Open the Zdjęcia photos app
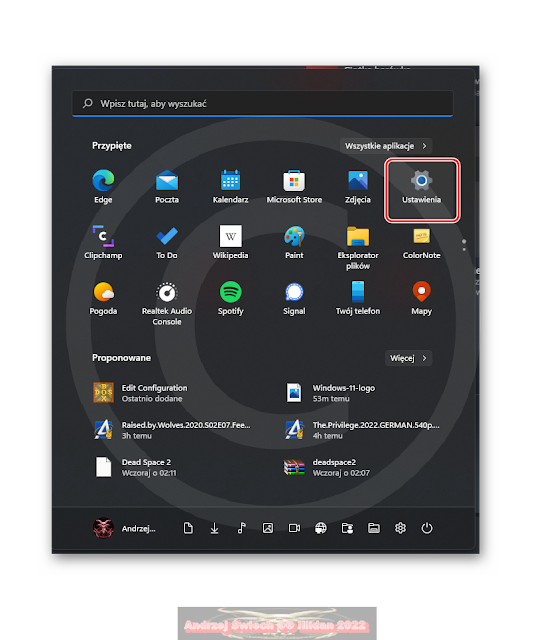This screenshot has width=555, height=640. tap(358, 187)
